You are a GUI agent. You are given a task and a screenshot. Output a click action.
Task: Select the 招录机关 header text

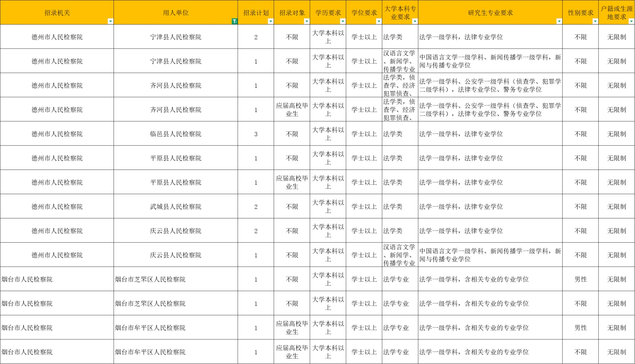pos(57,13)
